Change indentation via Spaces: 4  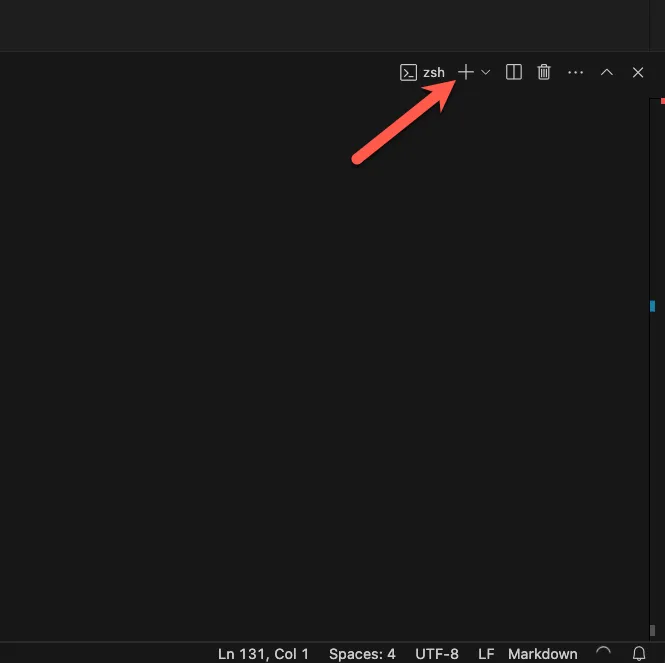click(x=362, y=653)
